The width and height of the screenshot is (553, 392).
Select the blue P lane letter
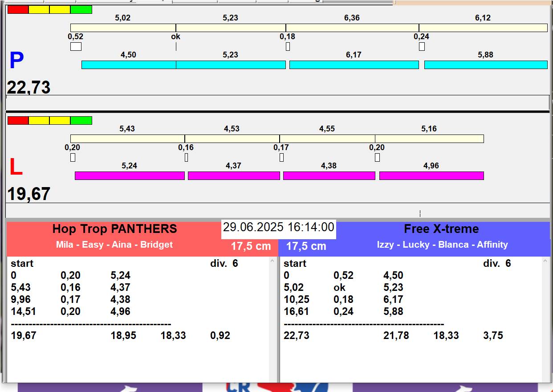pyautogui.click(x=16, y=61)
